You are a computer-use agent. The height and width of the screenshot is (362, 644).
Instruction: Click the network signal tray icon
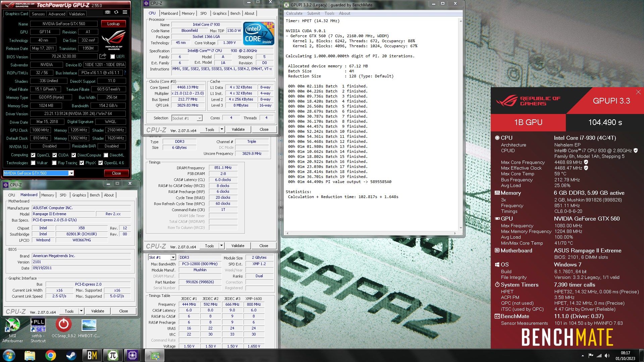(599, 356)
